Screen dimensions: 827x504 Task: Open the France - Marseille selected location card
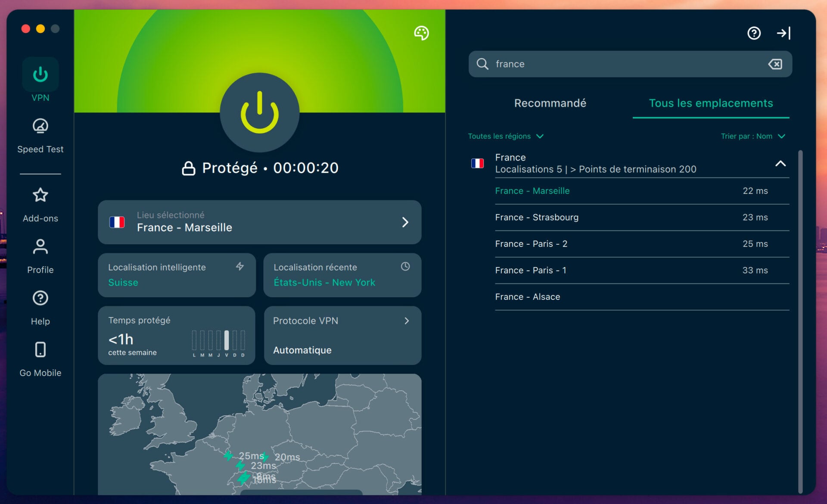click(259, 222)
